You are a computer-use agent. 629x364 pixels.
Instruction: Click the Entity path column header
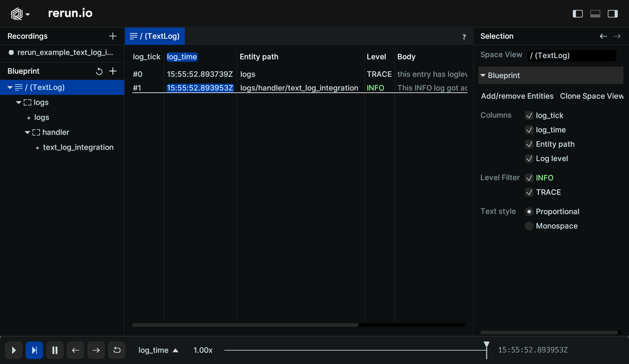pyautogui.click(x=259, y=57)
